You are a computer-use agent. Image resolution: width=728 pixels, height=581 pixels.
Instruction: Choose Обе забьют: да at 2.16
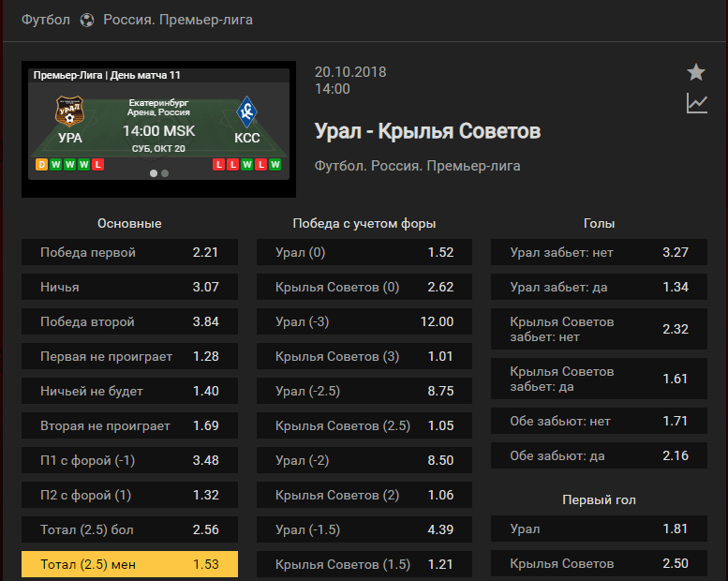point(599,455)
